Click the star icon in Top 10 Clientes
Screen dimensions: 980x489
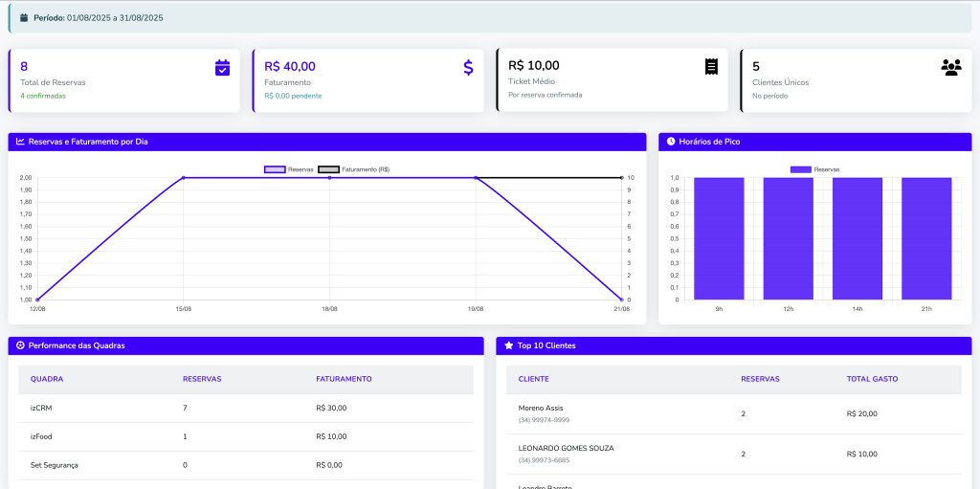508,345
